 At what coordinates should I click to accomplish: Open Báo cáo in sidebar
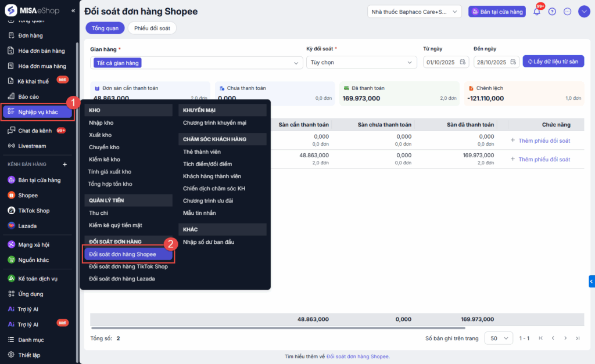[28, 97]
